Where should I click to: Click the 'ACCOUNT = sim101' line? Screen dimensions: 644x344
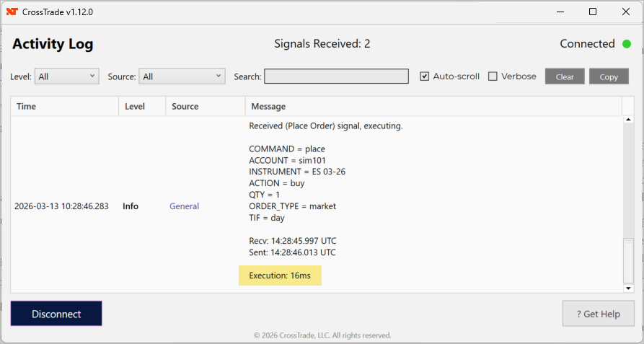[x=287, y=160]
